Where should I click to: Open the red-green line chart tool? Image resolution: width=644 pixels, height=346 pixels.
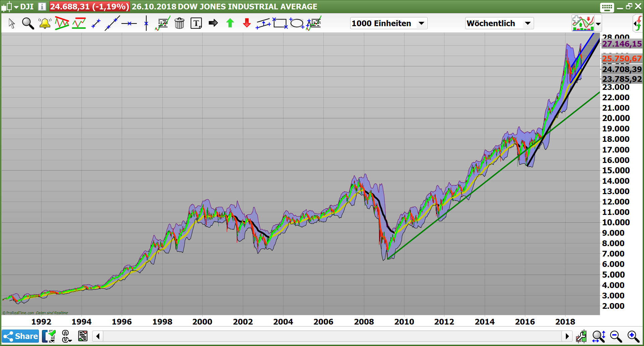(79, 23)
